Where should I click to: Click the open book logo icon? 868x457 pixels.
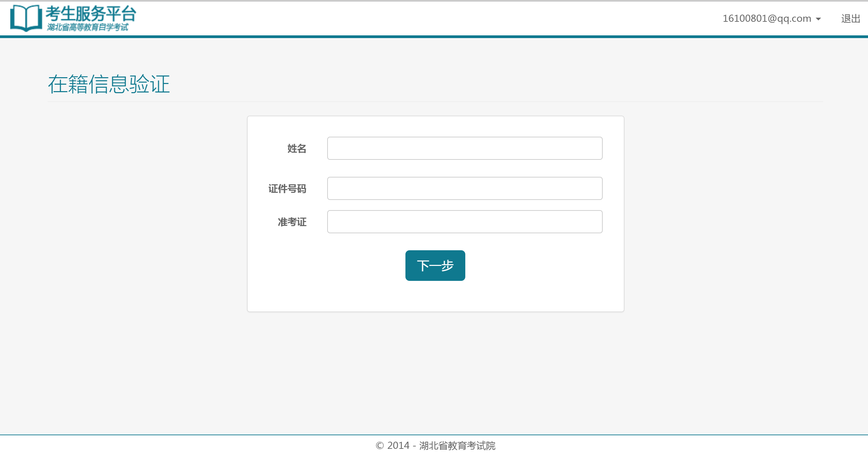point(26,18)
